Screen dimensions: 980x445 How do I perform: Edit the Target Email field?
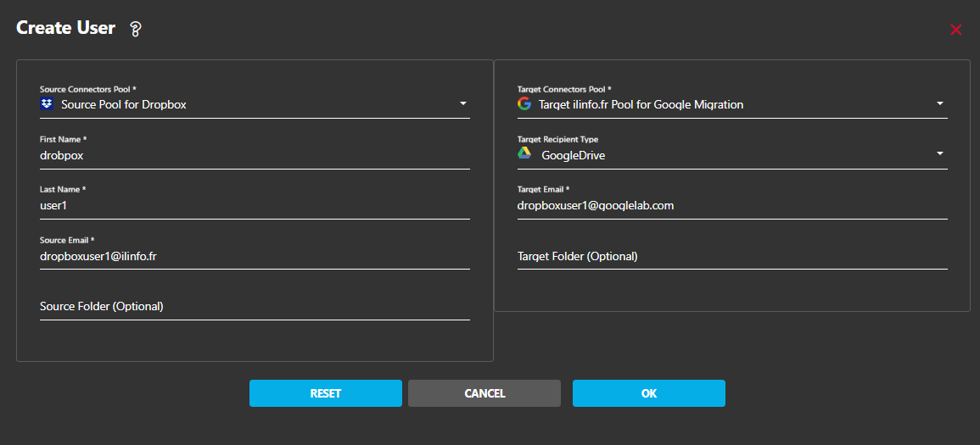click(x=732, y=206)
